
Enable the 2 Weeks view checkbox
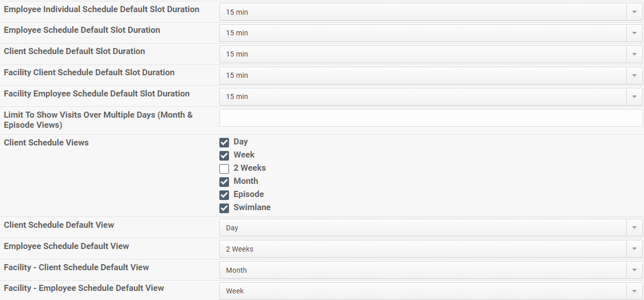224,169
